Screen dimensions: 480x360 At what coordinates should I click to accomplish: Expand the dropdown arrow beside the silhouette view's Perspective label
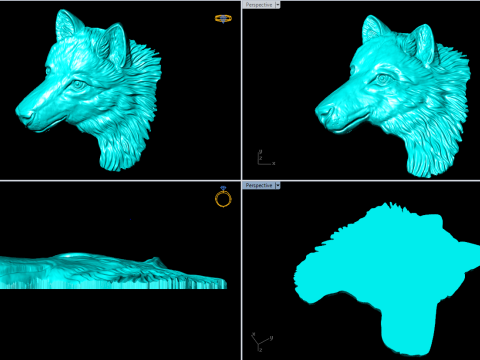(x=278, y=185)
